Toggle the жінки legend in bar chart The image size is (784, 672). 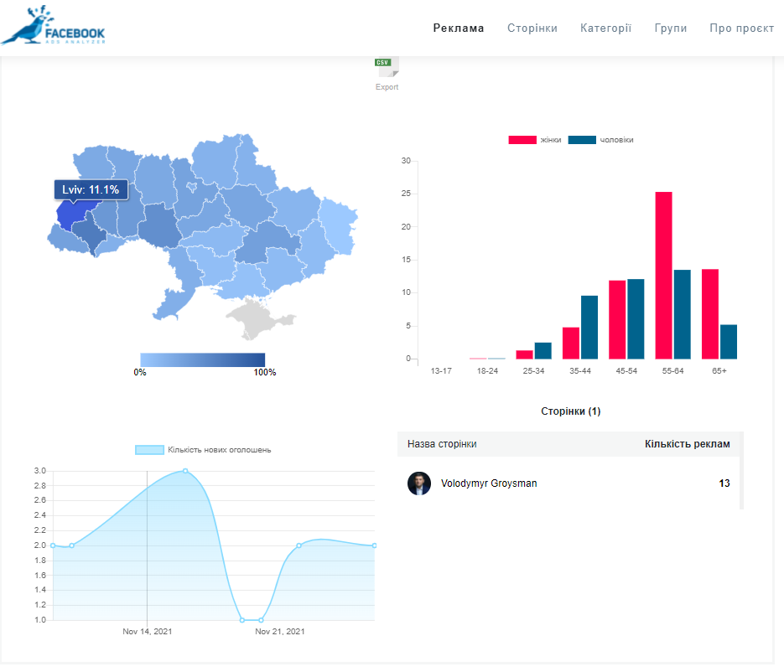(522, 140)
